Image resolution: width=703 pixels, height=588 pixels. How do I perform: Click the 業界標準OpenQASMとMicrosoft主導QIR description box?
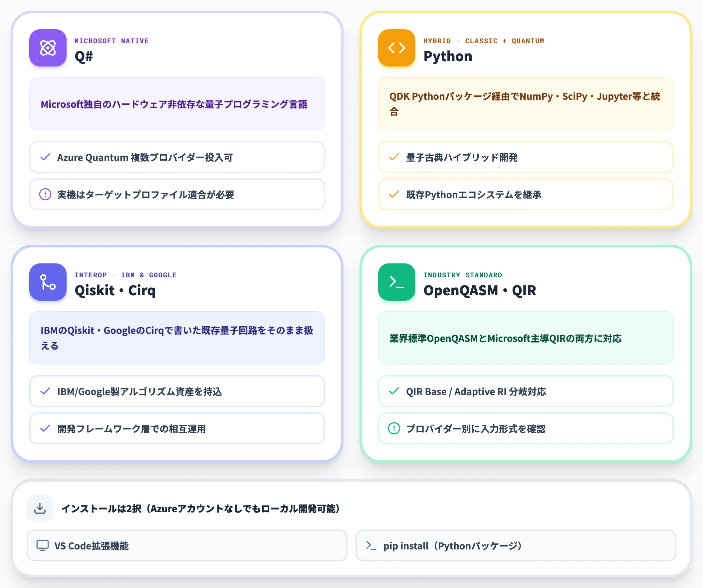click(x=526, y=338)
